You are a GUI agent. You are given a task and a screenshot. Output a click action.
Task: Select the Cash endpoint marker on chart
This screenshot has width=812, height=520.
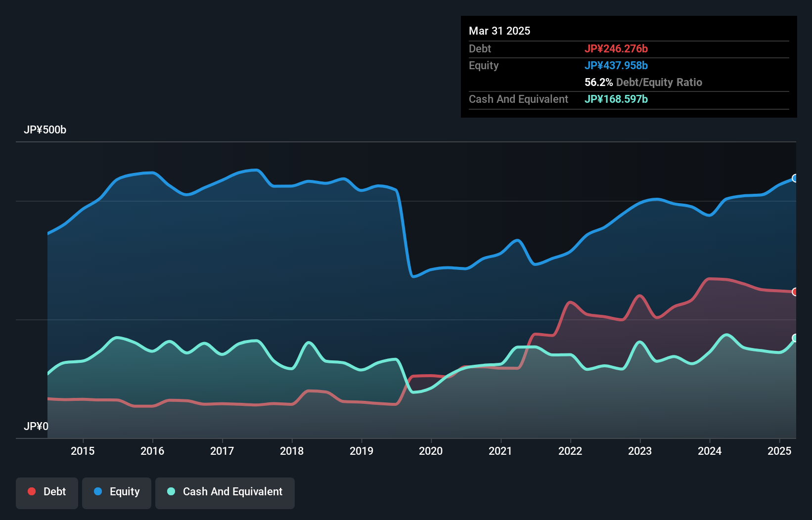click(x=795, y=338)
